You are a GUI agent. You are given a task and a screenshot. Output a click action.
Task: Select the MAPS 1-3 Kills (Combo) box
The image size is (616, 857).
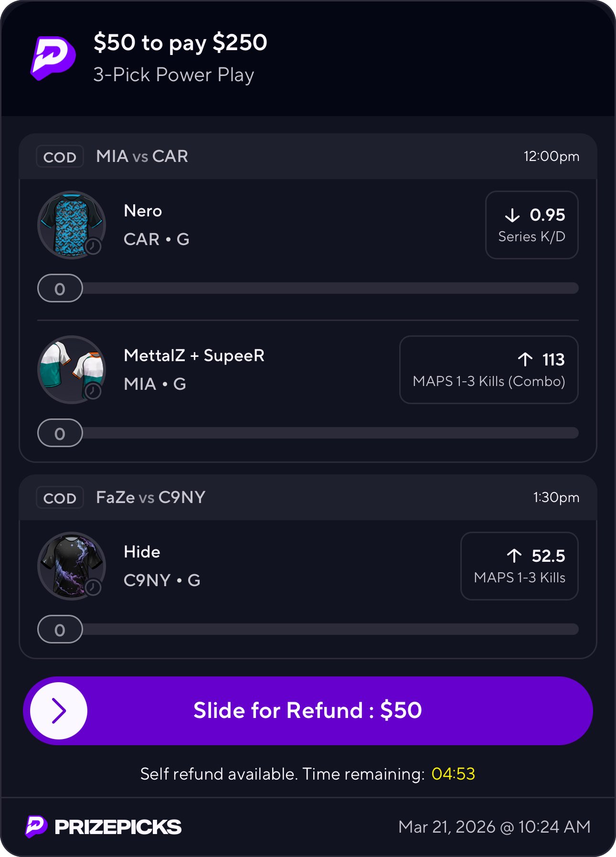[x=489, y=370]
